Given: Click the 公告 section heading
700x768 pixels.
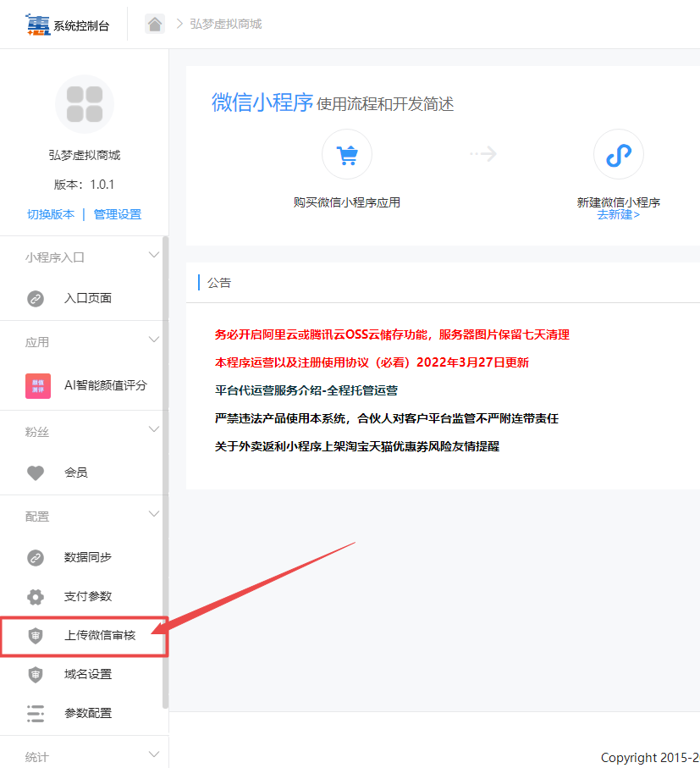Looking at the screenshot, I should [x=219, y=283].
